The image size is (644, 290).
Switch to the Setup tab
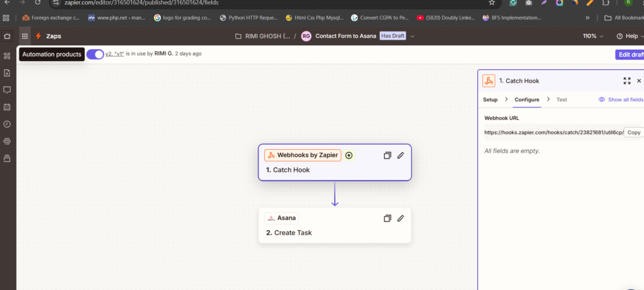coord(490,99)
